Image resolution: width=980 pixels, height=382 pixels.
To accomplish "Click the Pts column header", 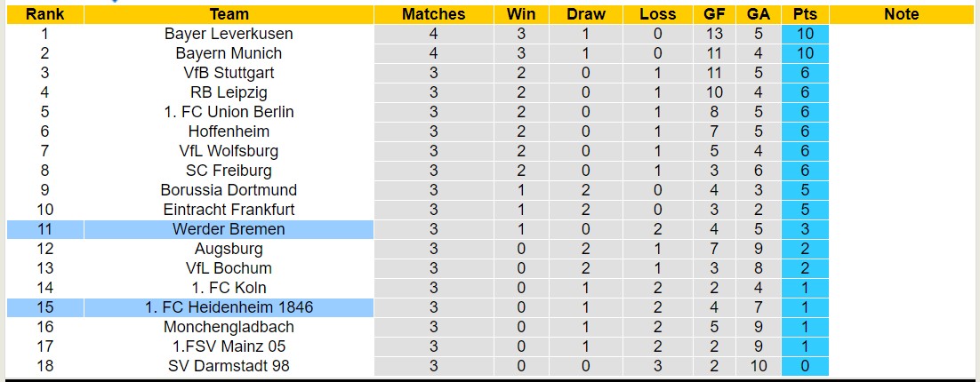I will click(x=805, y=14).
